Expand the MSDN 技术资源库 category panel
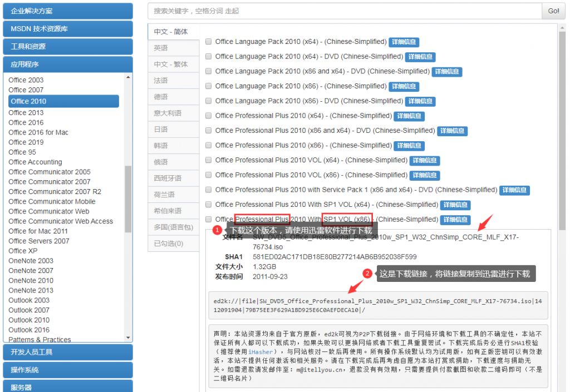This screenshot has height=392, width=570. pos(67,29)
